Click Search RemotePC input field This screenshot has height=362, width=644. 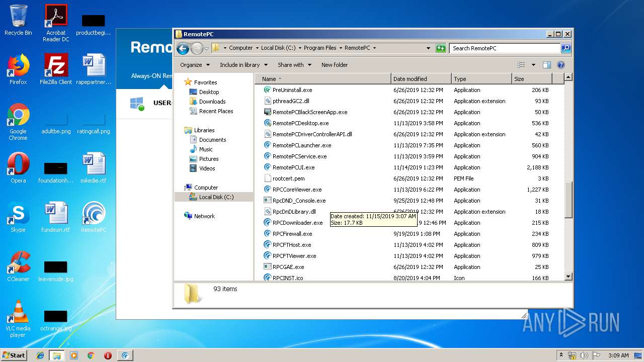click(505, 48)
